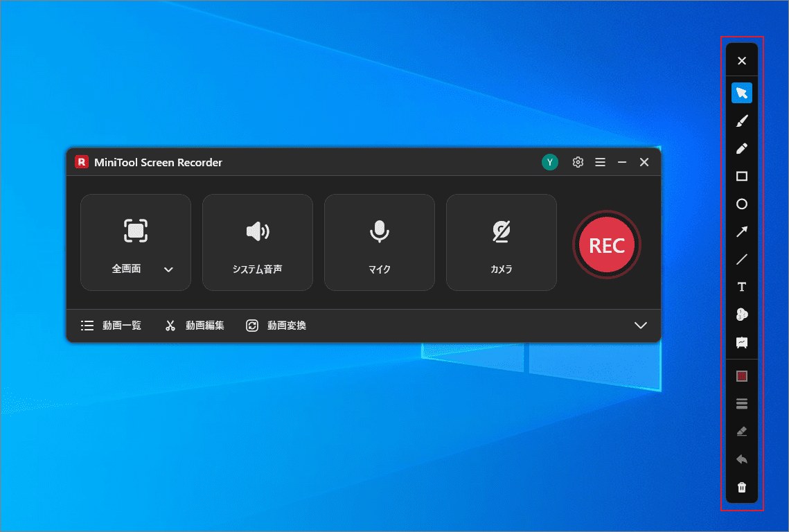Select the straight line tool
Screen dimensions: 789x532
(x=742, y=259)
